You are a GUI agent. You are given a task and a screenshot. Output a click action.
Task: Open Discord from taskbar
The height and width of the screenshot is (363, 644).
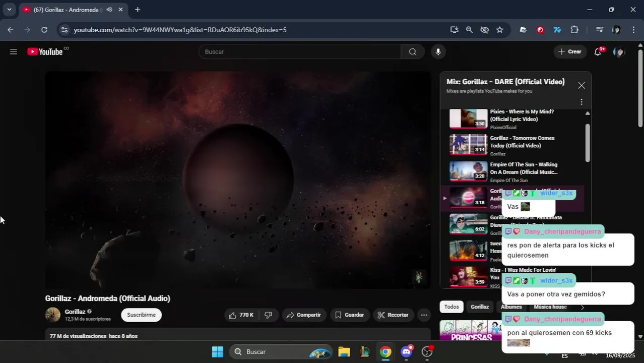click(407, 351)
